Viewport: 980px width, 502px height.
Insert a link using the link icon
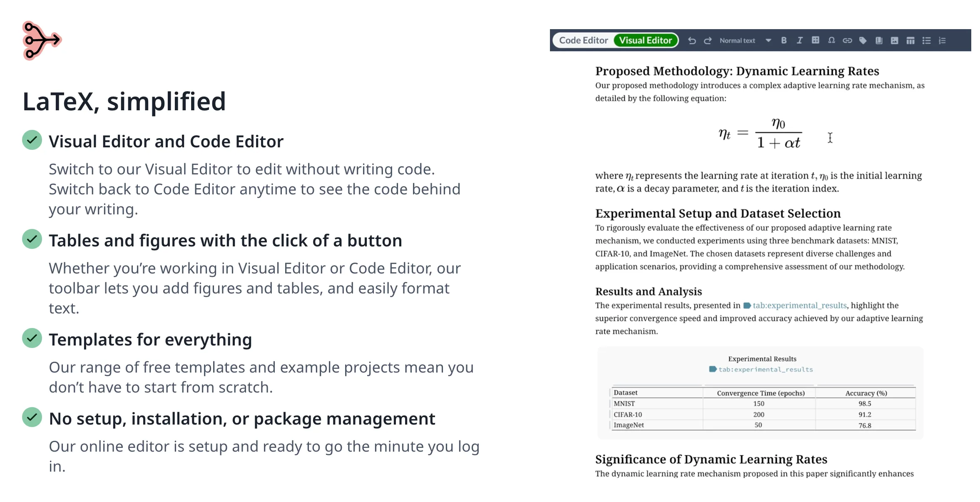click(848, 40)
